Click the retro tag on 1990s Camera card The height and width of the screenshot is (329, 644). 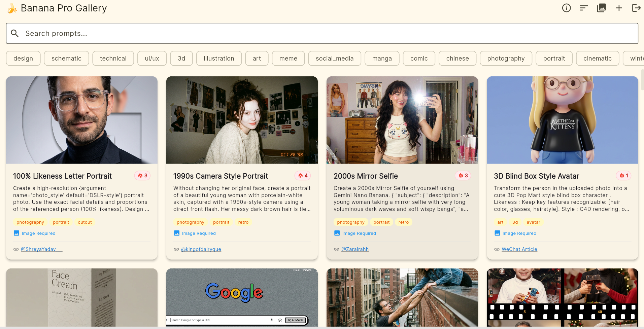(x=243, y=222)
